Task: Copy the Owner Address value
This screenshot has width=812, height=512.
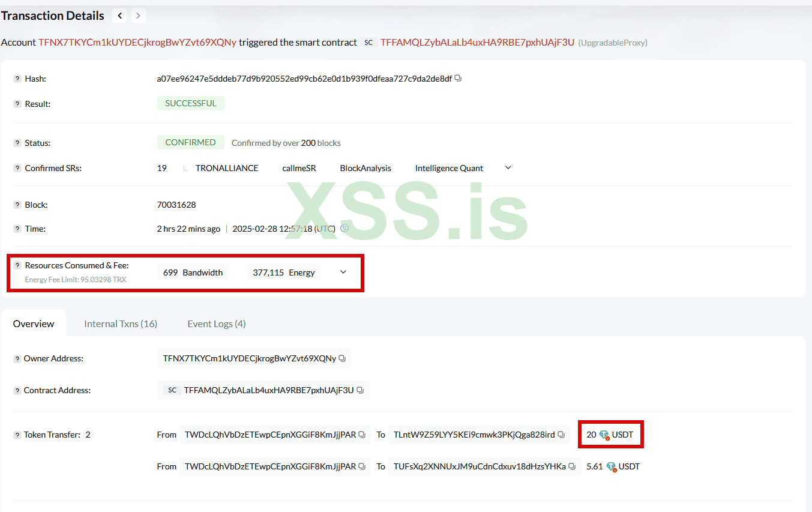Action: tap(342, 358)
